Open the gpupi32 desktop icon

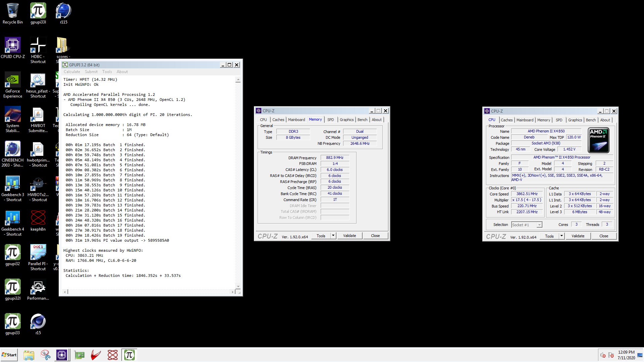(x=13, y=255)
